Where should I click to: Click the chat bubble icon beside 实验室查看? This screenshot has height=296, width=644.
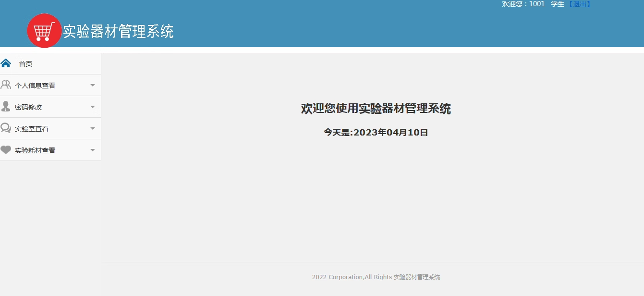click(x=6, y=128)
